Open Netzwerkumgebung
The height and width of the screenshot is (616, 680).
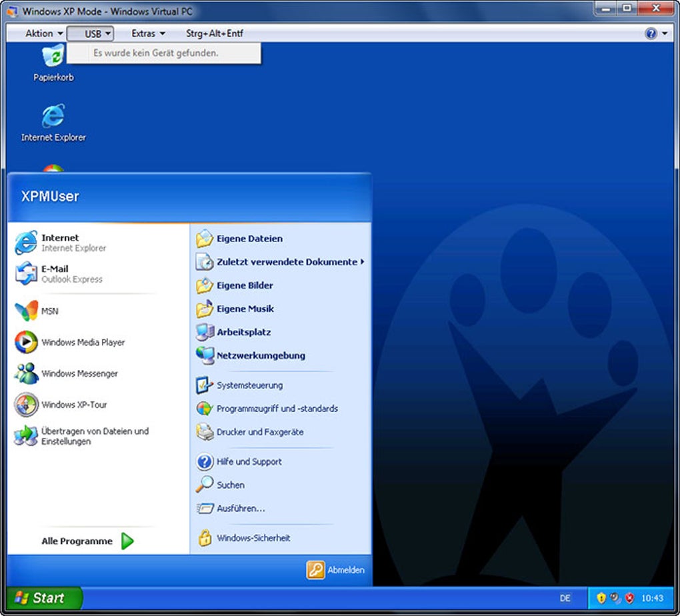coord(259,355)
